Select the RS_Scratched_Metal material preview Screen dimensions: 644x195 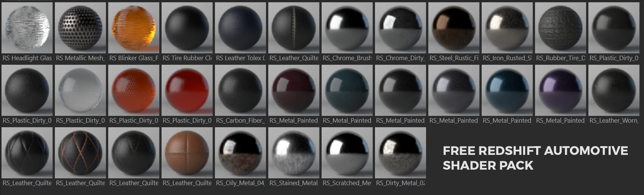coord(347,153)
